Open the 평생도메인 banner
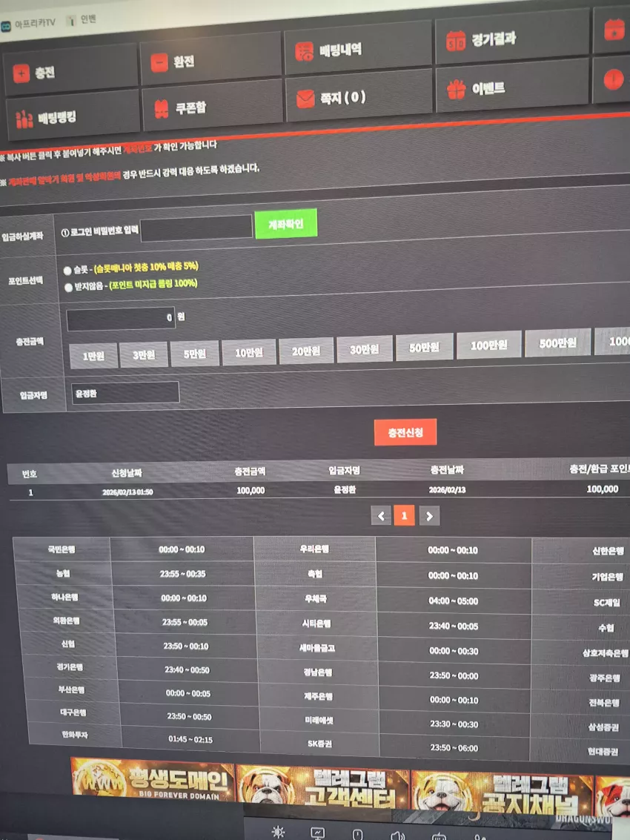Viewport: 630px width, 840px height. coord(153,780)
